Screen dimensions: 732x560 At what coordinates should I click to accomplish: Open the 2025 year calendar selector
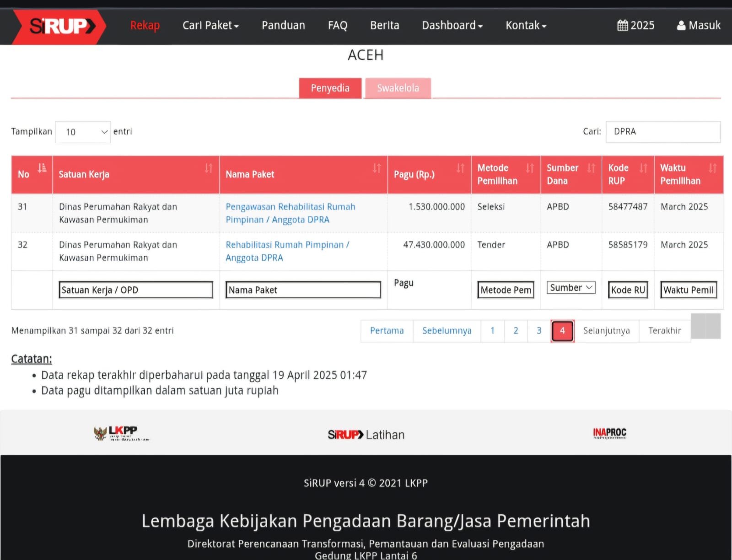[x=635, y=26]
